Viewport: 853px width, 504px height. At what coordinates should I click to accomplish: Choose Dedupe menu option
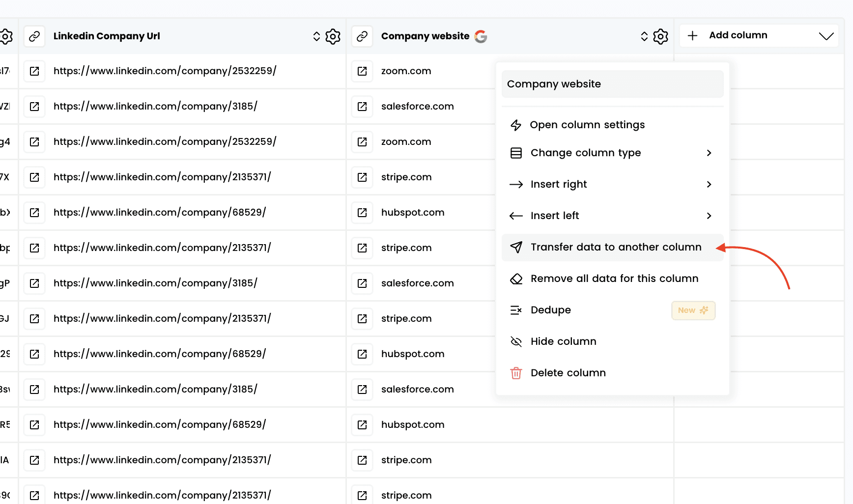point(612,310)
